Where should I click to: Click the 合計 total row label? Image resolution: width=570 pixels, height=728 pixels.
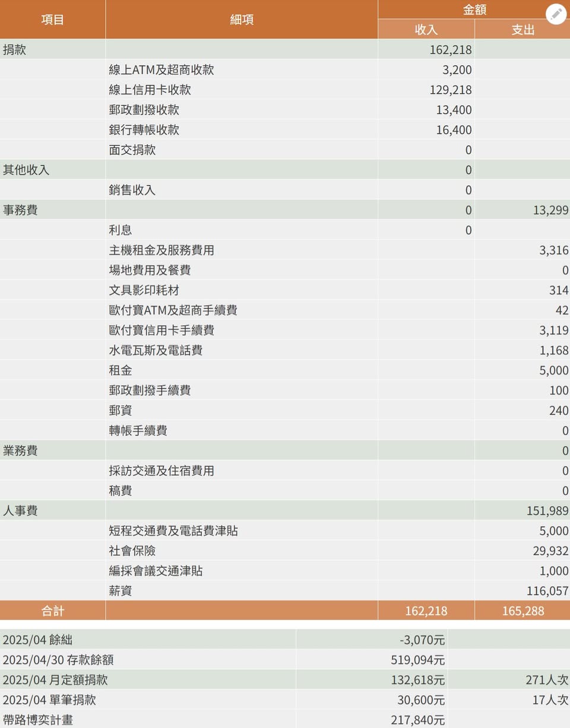pos(52,611)
